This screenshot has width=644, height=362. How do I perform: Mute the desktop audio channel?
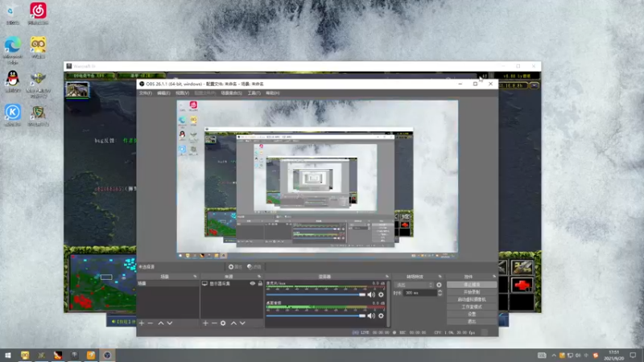371,315
